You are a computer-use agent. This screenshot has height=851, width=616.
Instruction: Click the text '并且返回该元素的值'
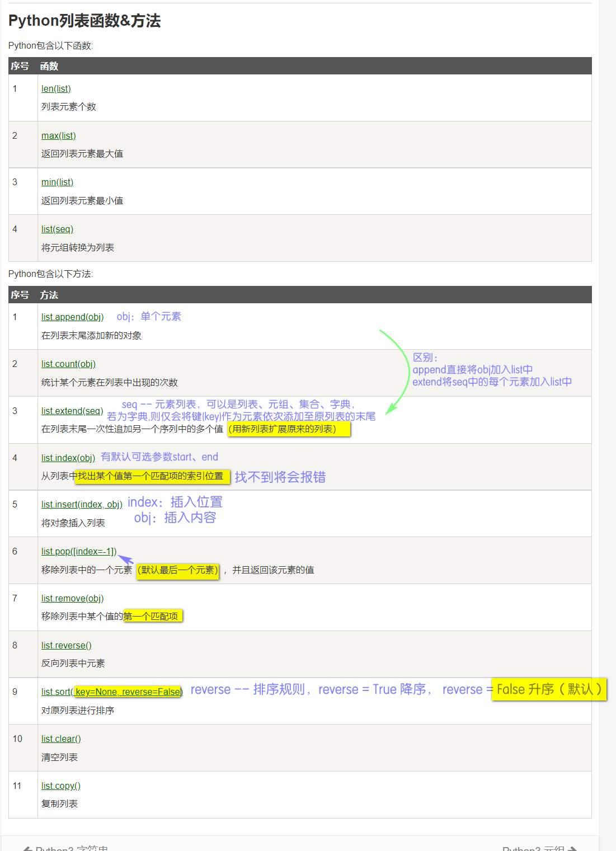pyautogui.click(x=273, y=570)
